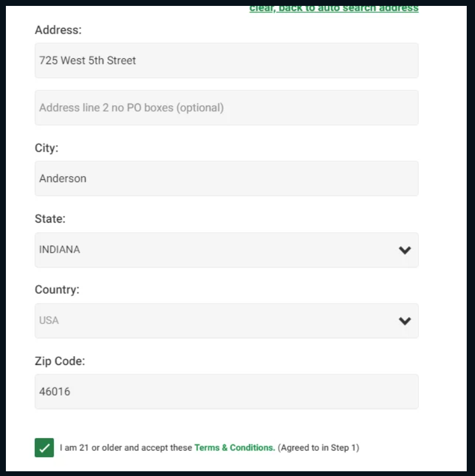Screen dimensions: 475x476
Task: Click the optional Address line 2 field
Action: pos(226,107)
